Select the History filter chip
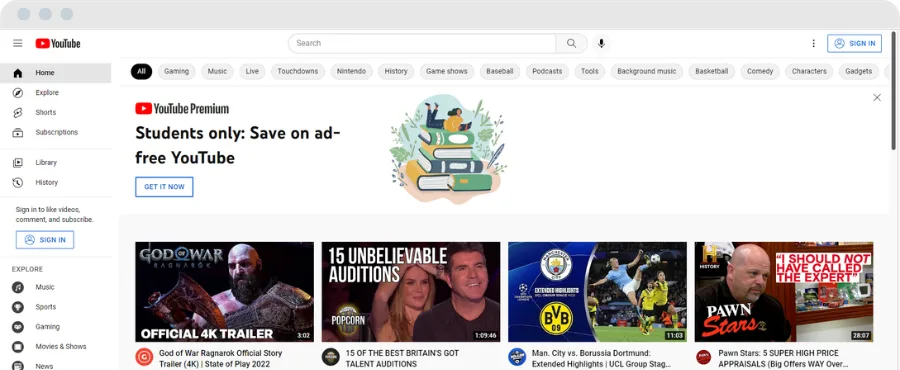 click(x=396, y=72)
